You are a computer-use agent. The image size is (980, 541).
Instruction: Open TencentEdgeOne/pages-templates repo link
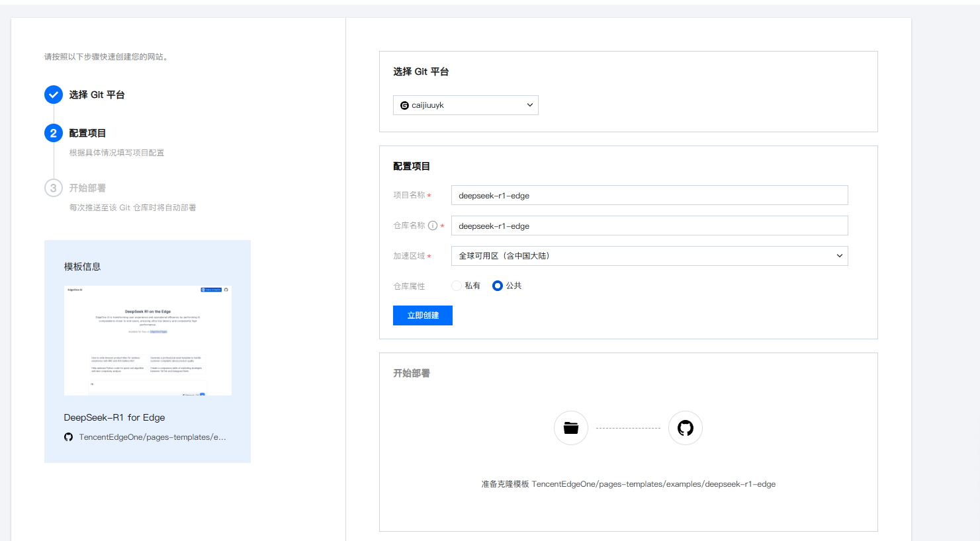152,437
